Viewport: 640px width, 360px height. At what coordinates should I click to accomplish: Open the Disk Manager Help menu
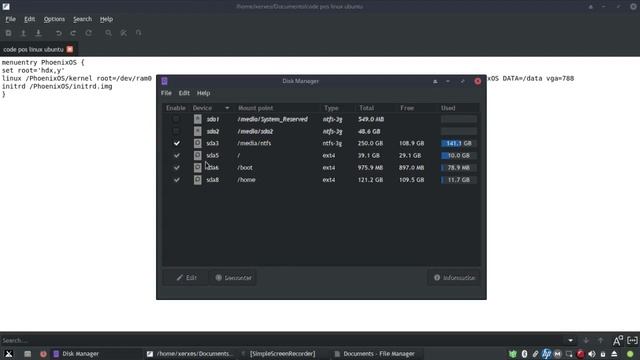(203, 93)
